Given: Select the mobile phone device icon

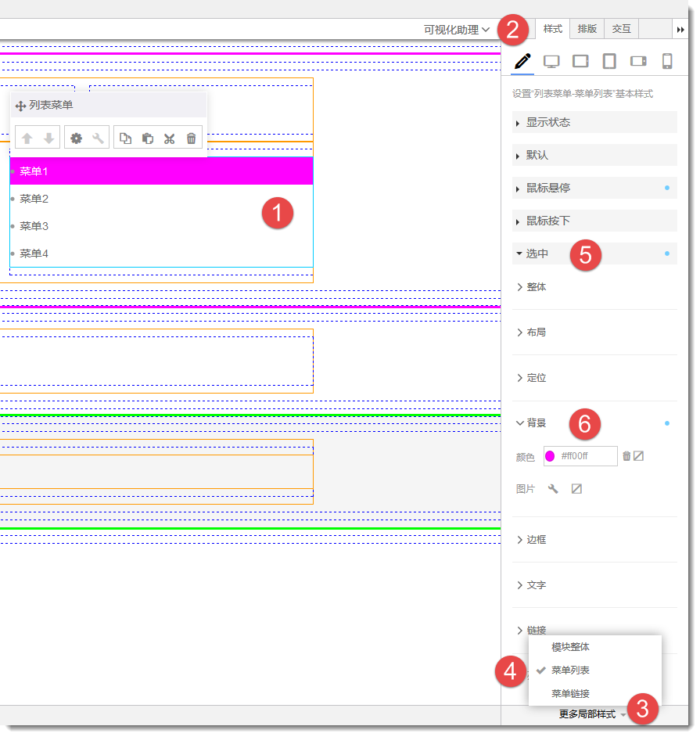Looking at the screenshot, I should coord(667,62).
